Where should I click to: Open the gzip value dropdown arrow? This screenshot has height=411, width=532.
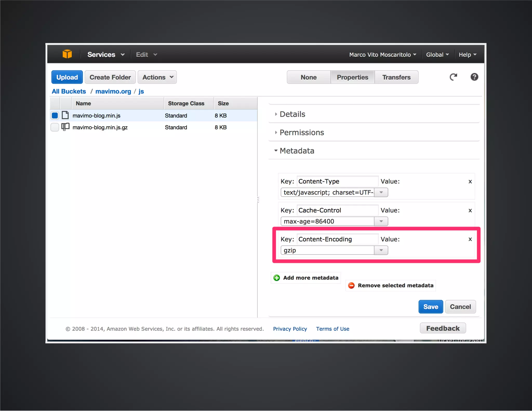(381, 250)
